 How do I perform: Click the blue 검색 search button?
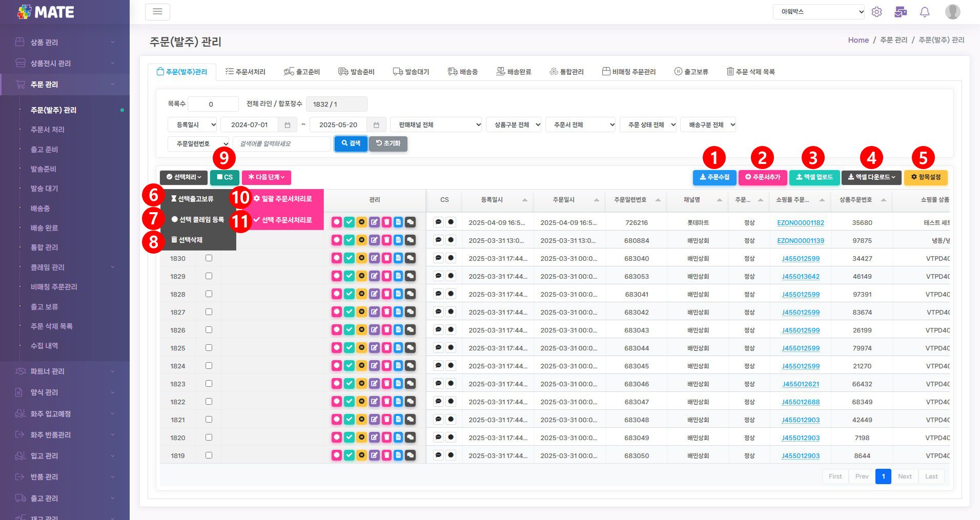click(x=351, y=143)
